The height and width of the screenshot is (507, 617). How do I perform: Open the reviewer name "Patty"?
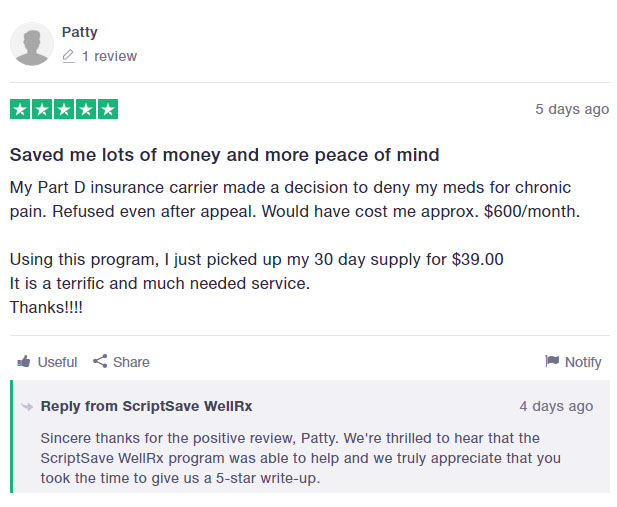pos(79,32)
